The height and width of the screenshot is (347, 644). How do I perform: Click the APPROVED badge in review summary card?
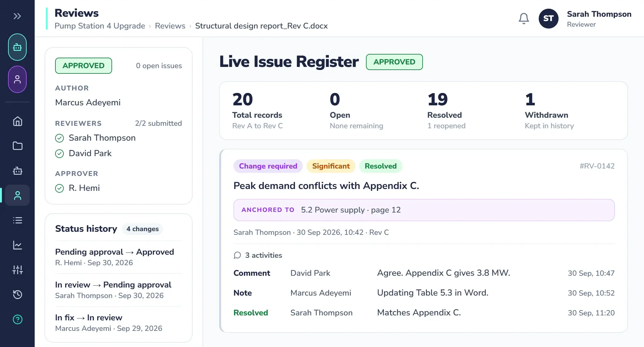pyautogui.click(x=84, y=66)
